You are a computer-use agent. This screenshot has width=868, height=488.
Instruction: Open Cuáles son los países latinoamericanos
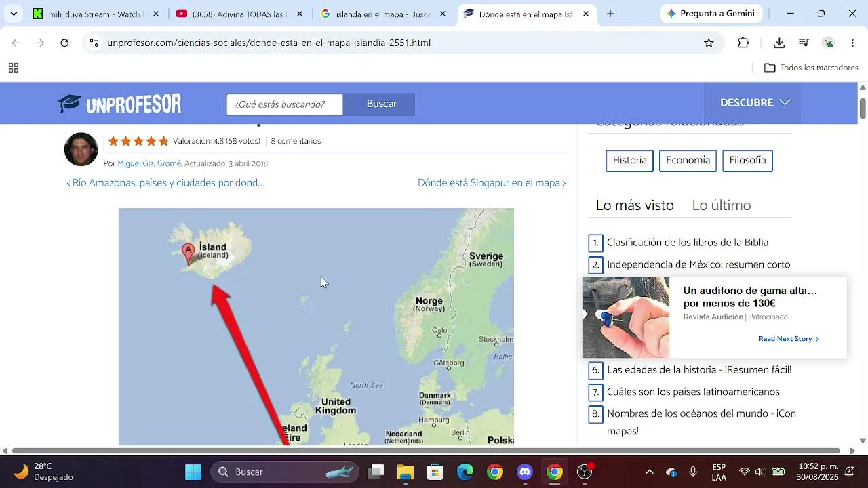(x=693, y=392)
